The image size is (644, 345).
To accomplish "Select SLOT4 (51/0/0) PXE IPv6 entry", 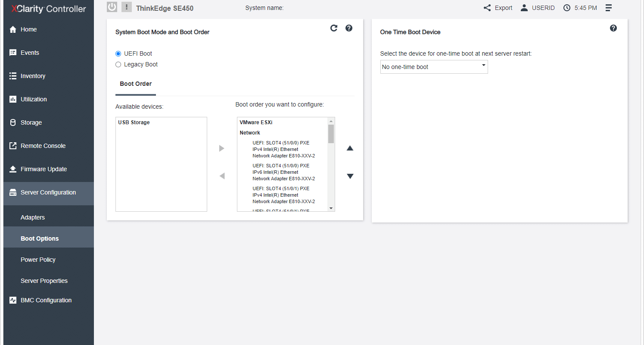I will (284, 172).
